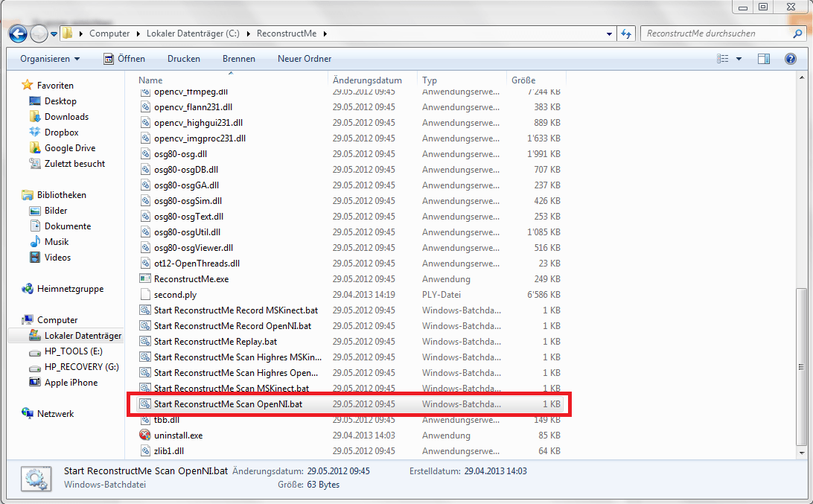Expand the address bar history dropdown
Viewport: 813px width, 504px height.
coord(609,34)
